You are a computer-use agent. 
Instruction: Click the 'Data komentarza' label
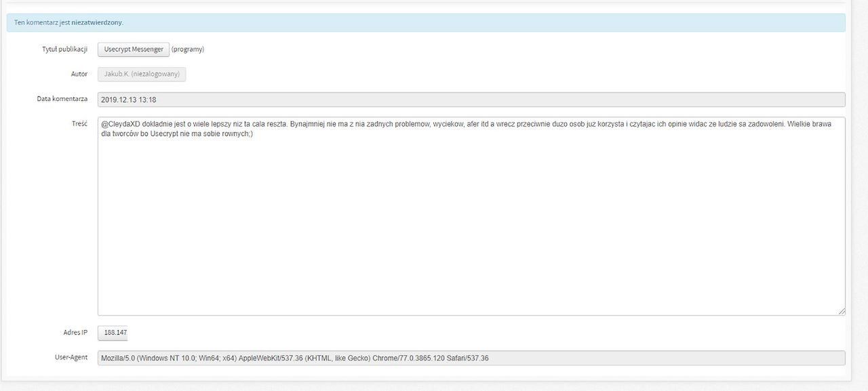pyautogui.click(x=62, y=99)
